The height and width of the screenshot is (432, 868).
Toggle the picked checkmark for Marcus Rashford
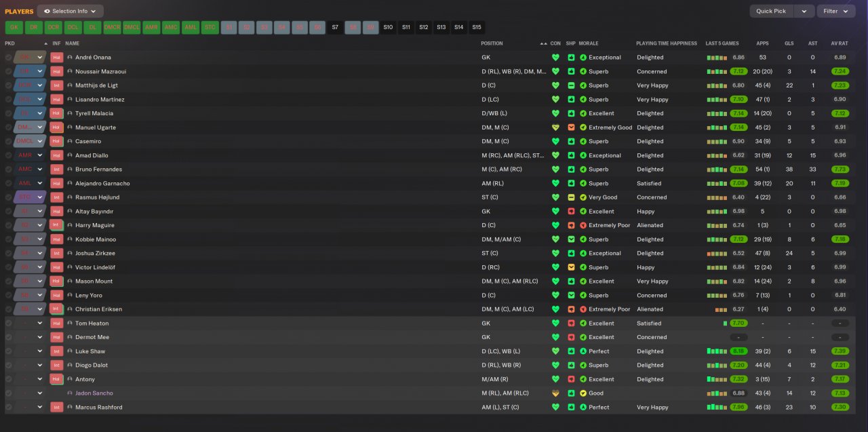(8, 408)
